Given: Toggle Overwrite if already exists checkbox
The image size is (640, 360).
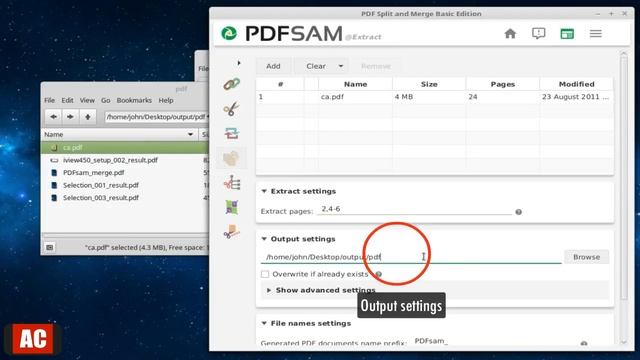Looking at the screenshot, I should [265, 274].
